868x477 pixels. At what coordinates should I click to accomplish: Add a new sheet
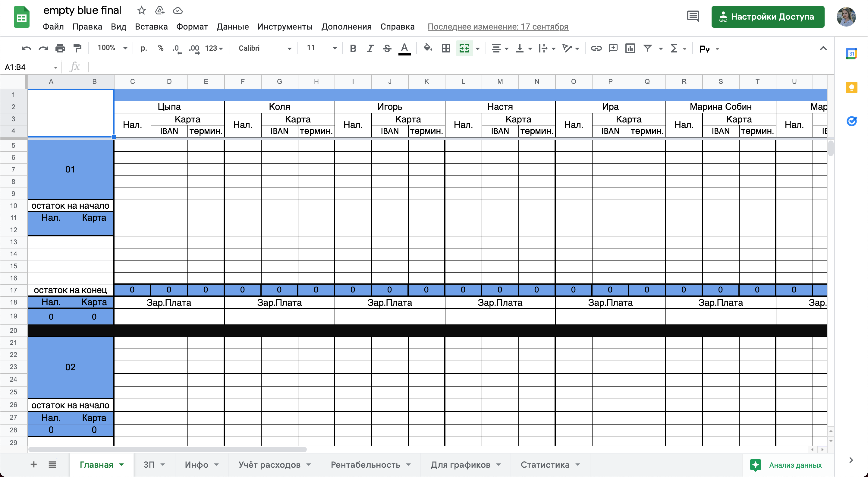click(34, 465)
